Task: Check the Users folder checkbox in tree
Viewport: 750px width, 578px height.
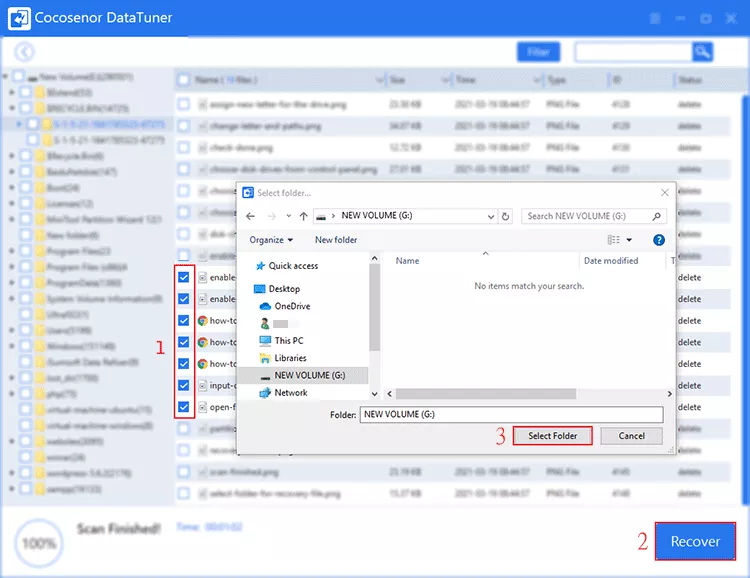Action: tap(26, 330)
